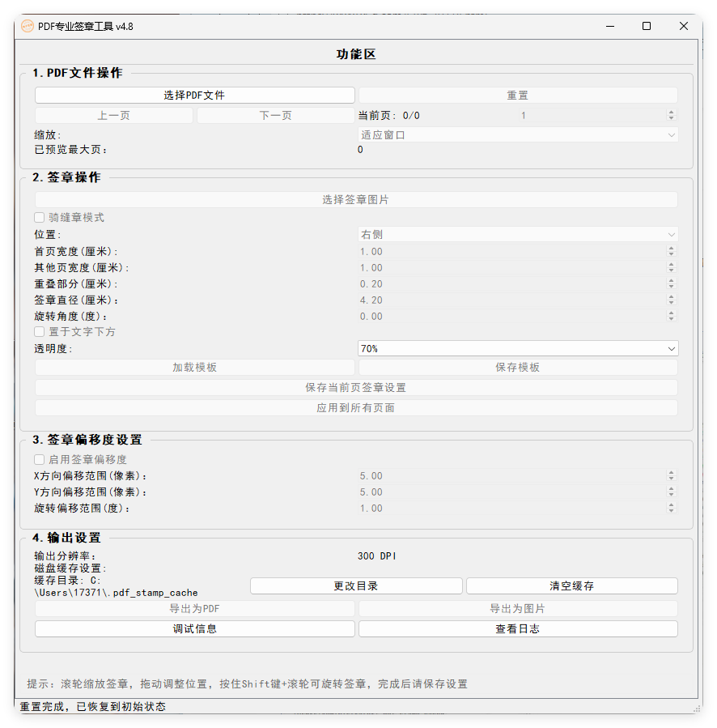This screenshot has width=717, height=728.
Task: Clear cache using 清空缓存
Action: pos(571,585)
